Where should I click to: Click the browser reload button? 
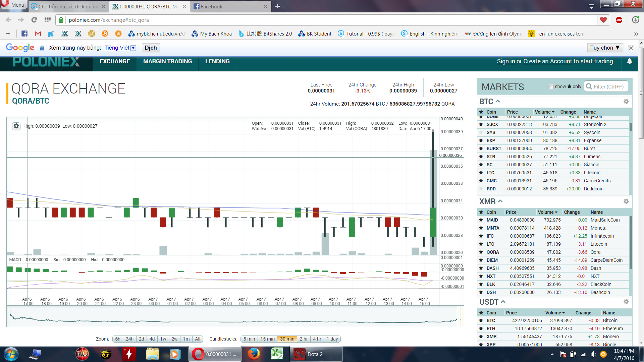pyautogui.click(x=34, y=20)
